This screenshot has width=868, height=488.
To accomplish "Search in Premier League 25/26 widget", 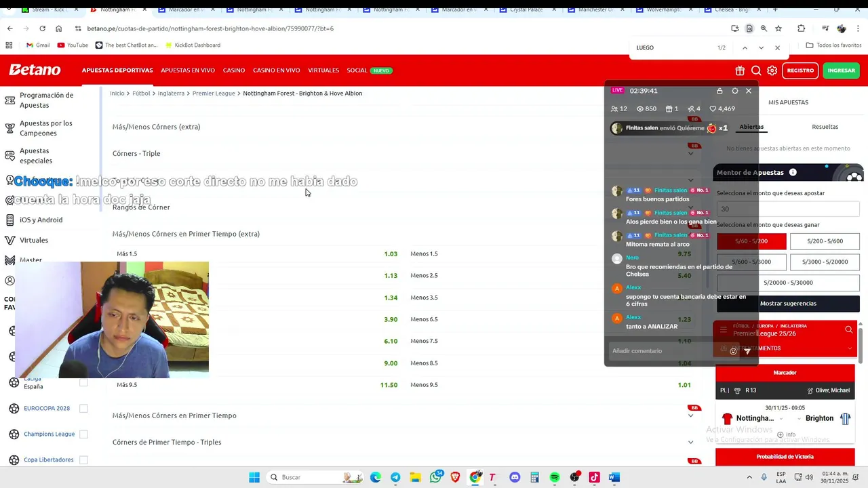I will click(848, 329).
